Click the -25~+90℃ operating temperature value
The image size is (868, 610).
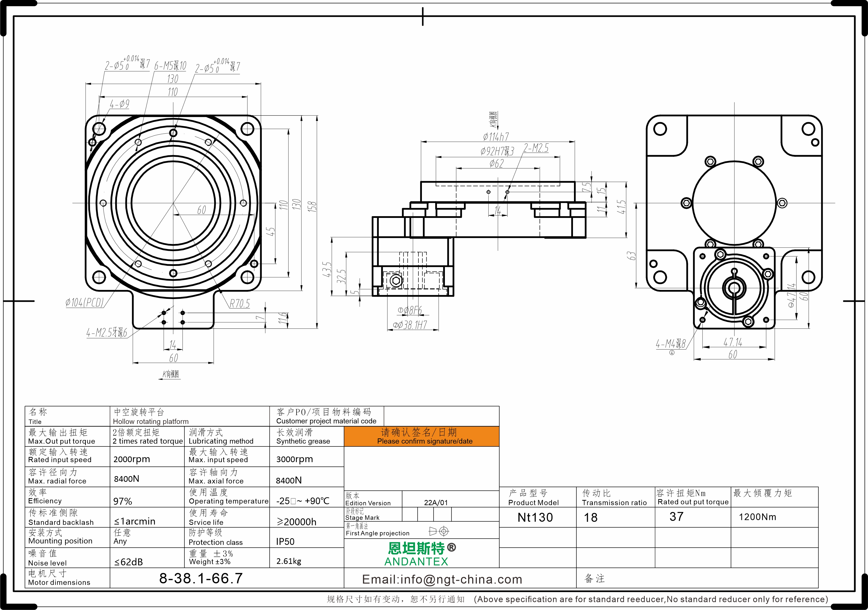pos(303,501)
